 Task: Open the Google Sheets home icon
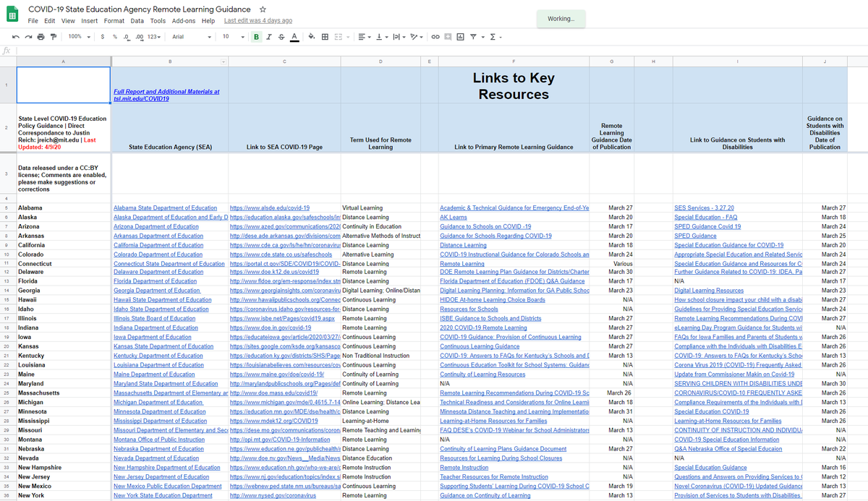[12, 14]
